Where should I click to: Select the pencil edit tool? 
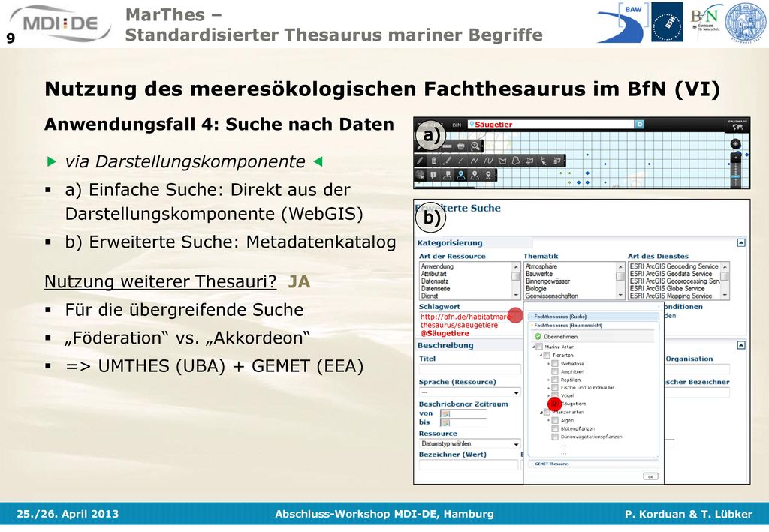coord(421,160)
